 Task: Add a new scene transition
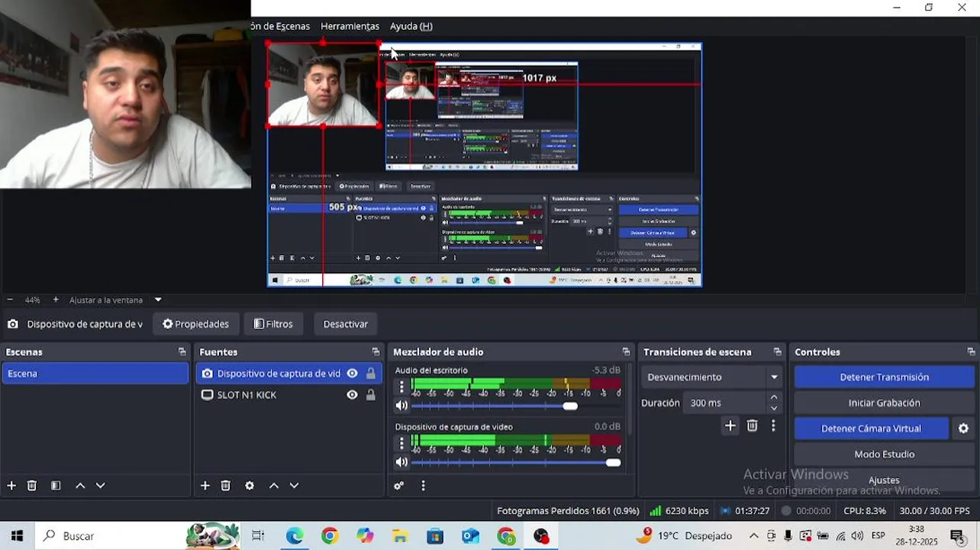point(730,426)
